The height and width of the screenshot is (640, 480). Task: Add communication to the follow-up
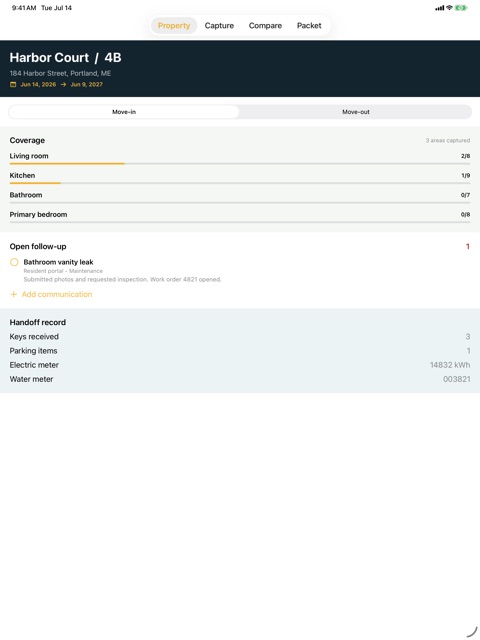pyautogui.click(x=51, y=294)
